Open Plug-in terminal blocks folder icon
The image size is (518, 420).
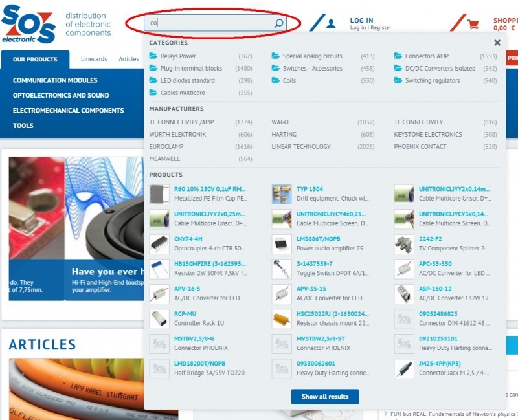(x=153, y=68)
